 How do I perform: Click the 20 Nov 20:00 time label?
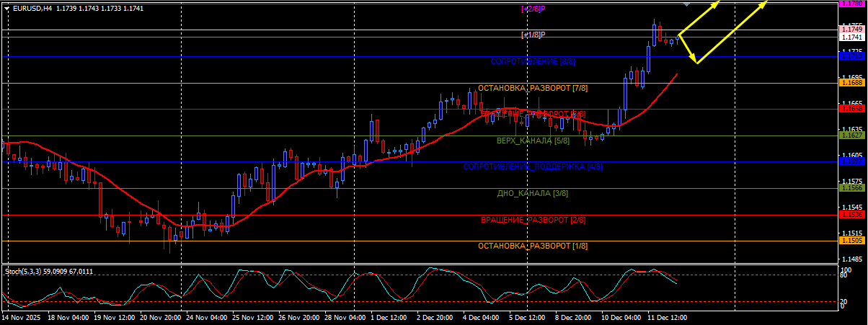tap(160, 317)
